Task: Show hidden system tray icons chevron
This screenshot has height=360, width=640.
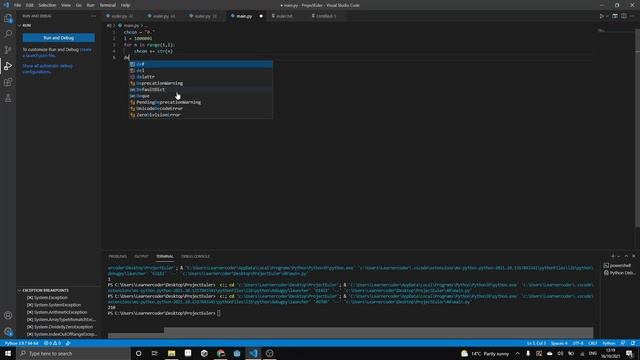Action: pyautogui.click(x=517, y=353)
